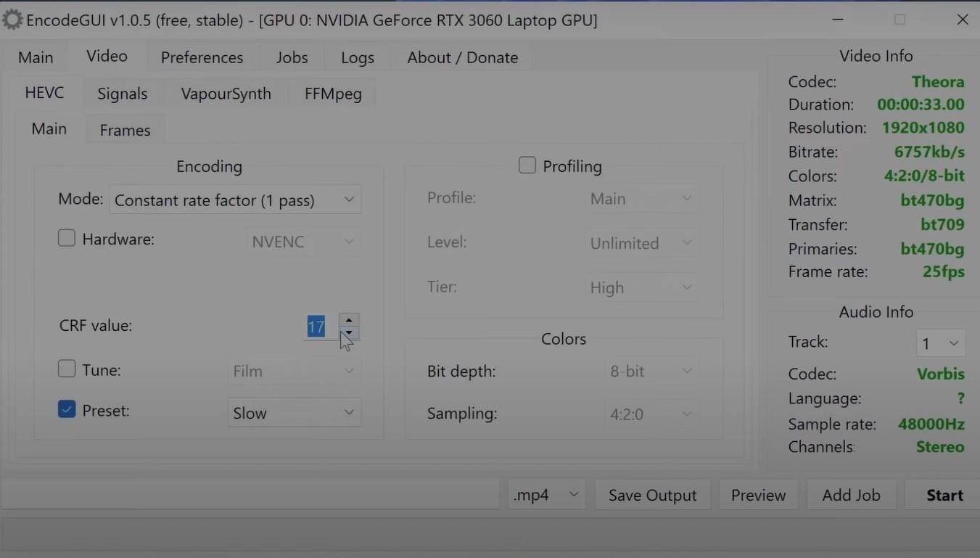This screenshot has height=558, width=980.
Task: Enable the Hardware checkbox
Action: (67, 238)
